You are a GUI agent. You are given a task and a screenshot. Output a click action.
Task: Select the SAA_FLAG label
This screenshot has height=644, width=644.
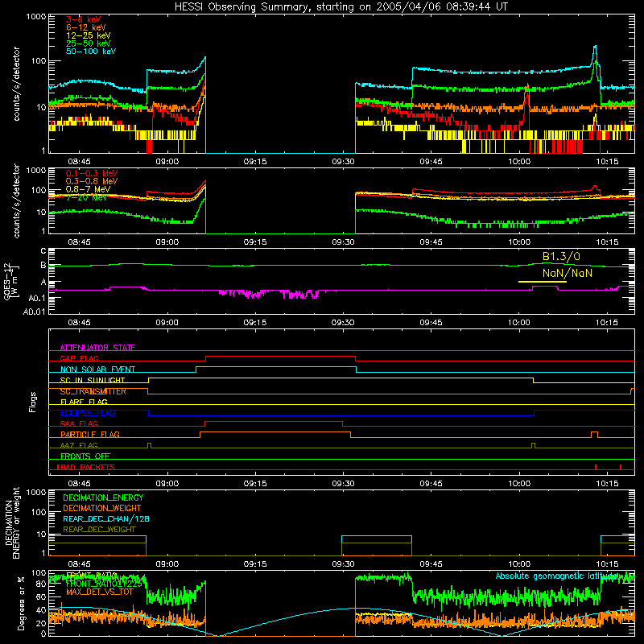pyautogui.click(x=79, y=424)
